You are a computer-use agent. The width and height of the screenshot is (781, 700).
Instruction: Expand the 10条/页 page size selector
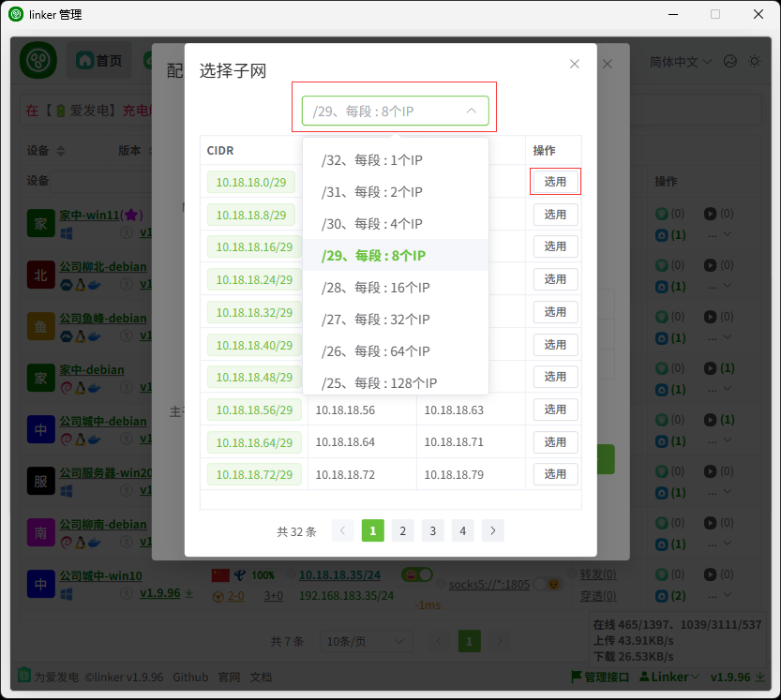tap(366, 641)
